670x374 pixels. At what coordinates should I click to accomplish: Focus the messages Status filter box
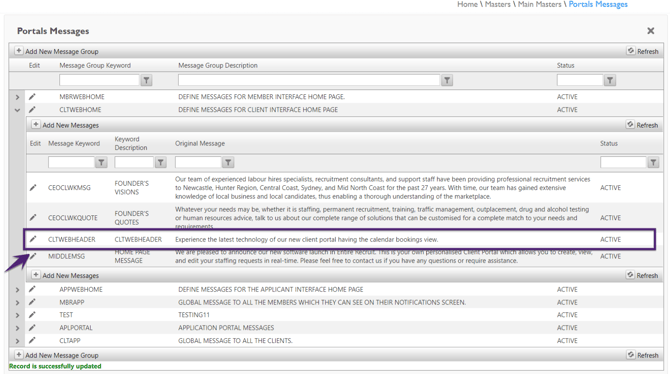(623, 162)
